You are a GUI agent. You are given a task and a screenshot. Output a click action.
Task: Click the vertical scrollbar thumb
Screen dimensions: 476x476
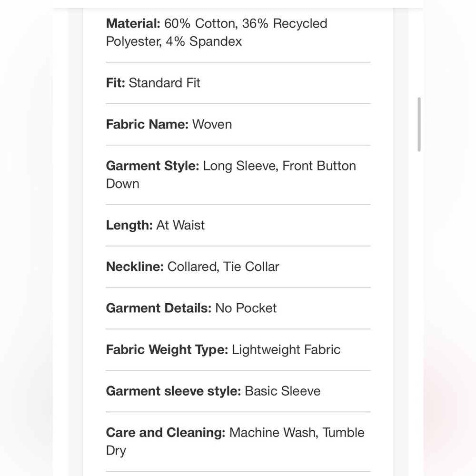[x=419, y=124]
